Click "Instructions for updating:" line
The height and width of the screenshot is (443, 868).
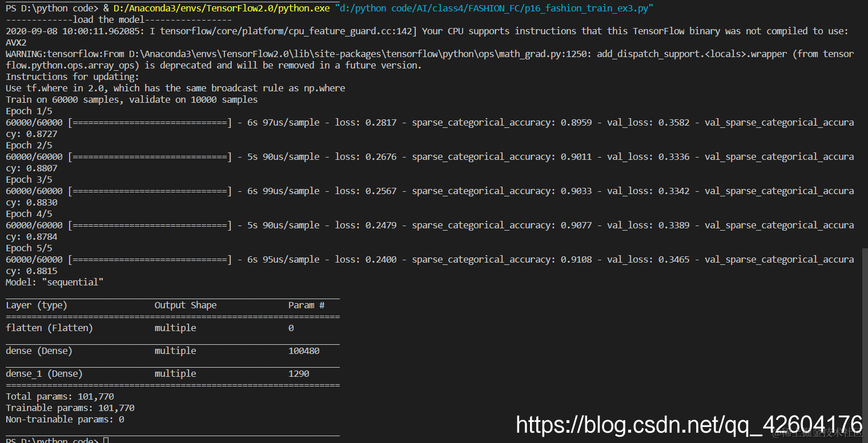coord(73,76)
